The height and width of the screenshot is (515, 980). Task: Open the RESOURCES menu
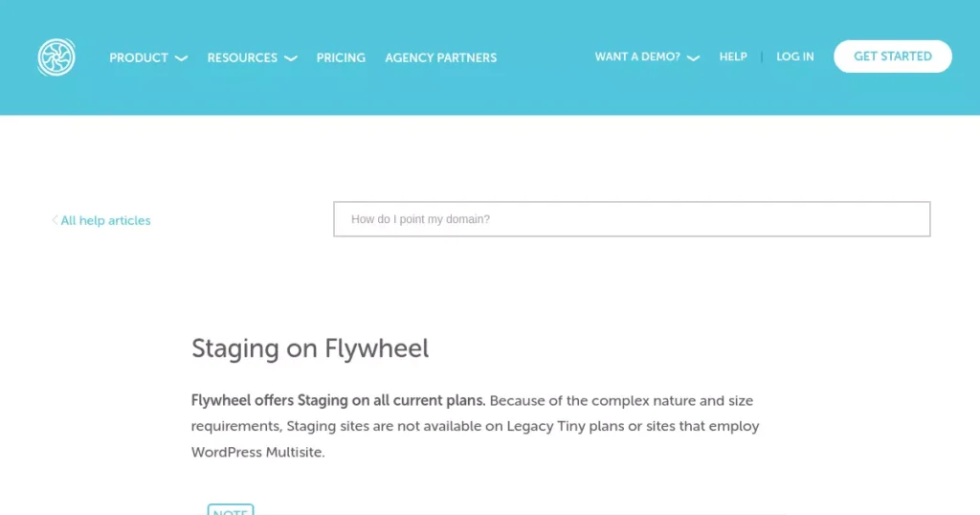[x=242, y=57]
